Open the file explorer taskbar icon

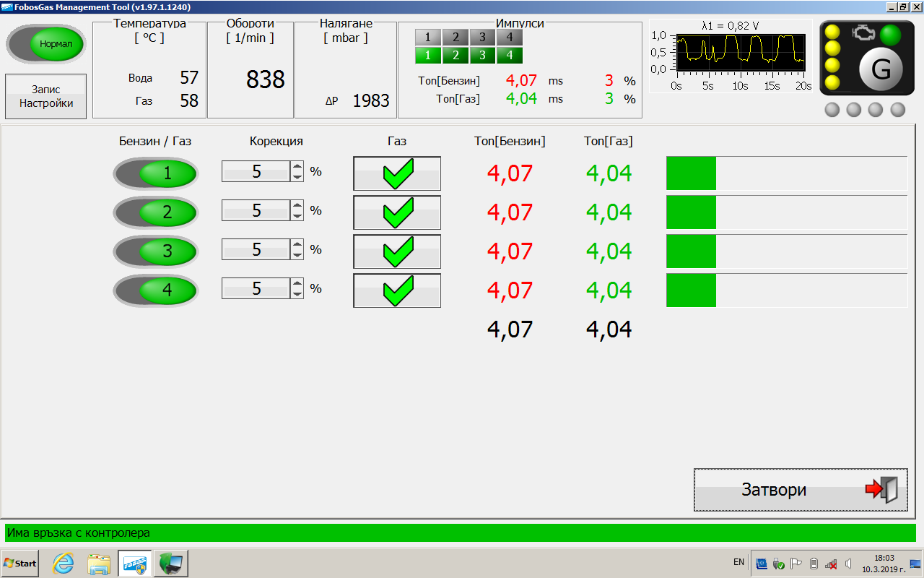click(99, 563)
